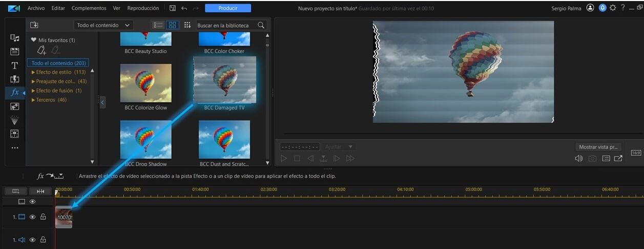This screenshot has width=644, height=249.
Task: Open the Project Room sidebar icon below Media Room
Action: [15, 52]
